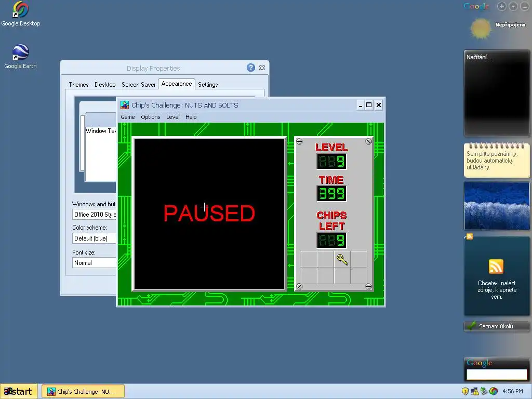Click the blue landscape photo gadget
The image size is (532, 399).
tap(496, 206)
